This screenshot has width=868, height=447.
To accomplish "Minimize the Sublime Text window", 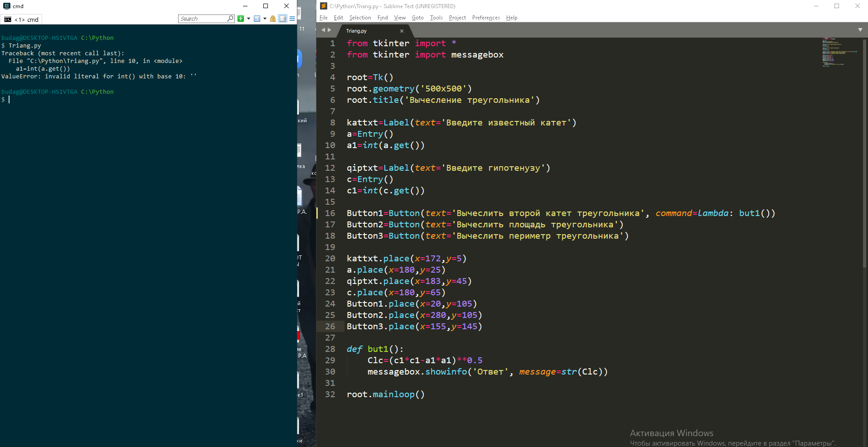I will [816, 6].
